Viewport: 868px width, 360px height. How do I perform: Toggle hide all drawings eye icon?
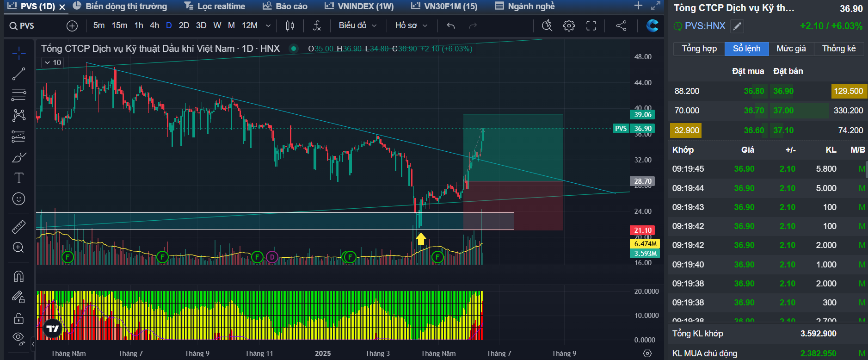point(18,338)
